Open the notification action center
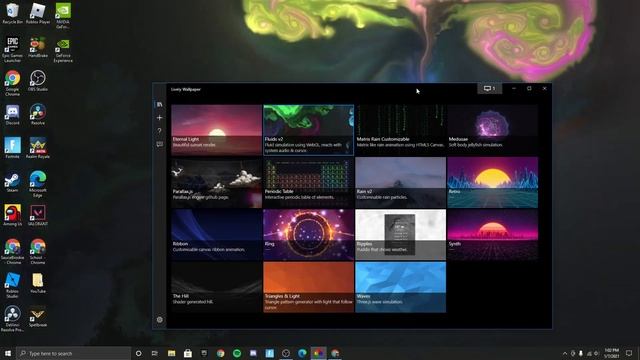The width and height of the screenshot is (640, 360). click(629, 353)
